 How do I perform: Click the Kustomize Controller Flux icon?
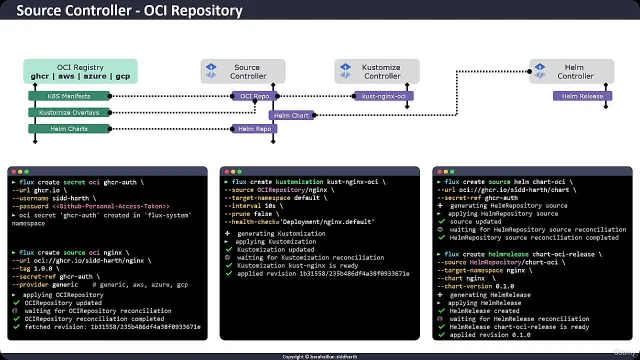(345, 71)
